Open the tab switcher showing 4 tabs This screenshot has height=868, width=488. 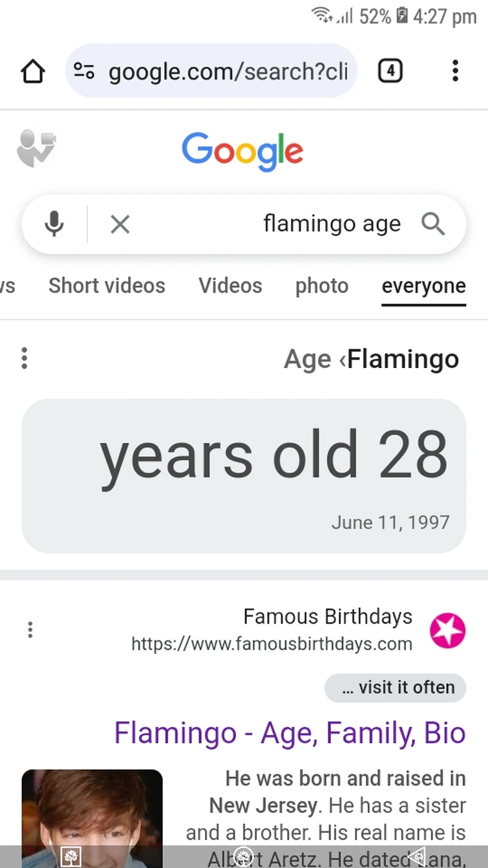tap(390, 71)
